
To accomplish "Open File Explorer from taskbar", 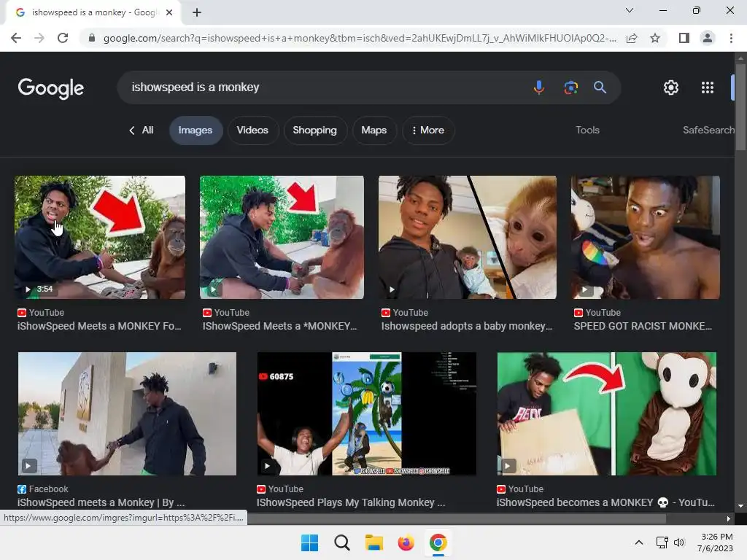I will (374, 542).
